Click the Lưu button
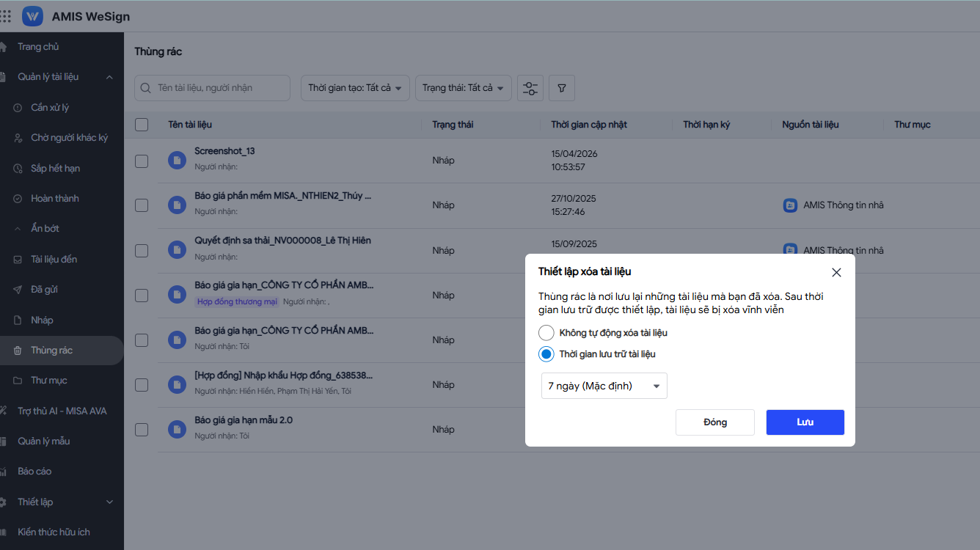This screenshot has width=980, height=550. [805, 422]
